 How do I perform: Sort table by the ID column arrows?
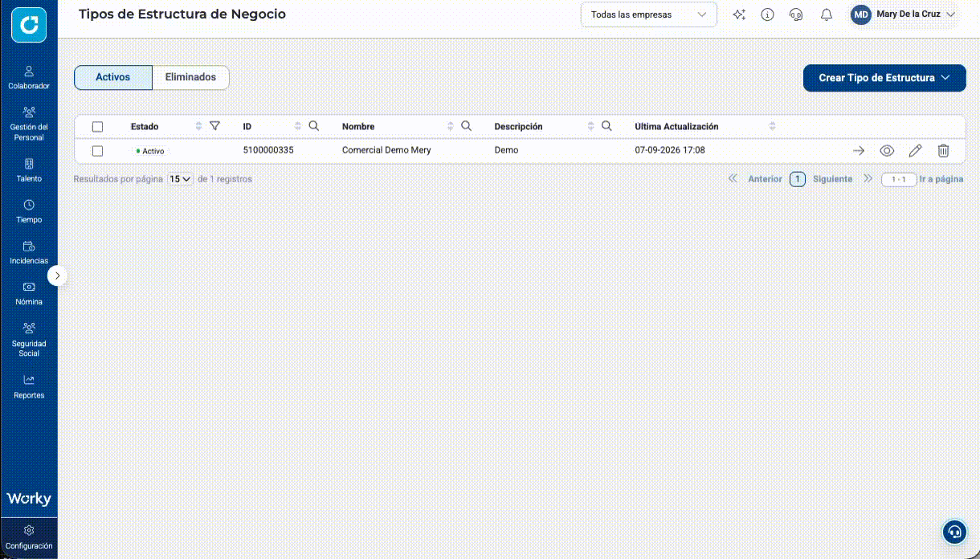coord(298,126)
